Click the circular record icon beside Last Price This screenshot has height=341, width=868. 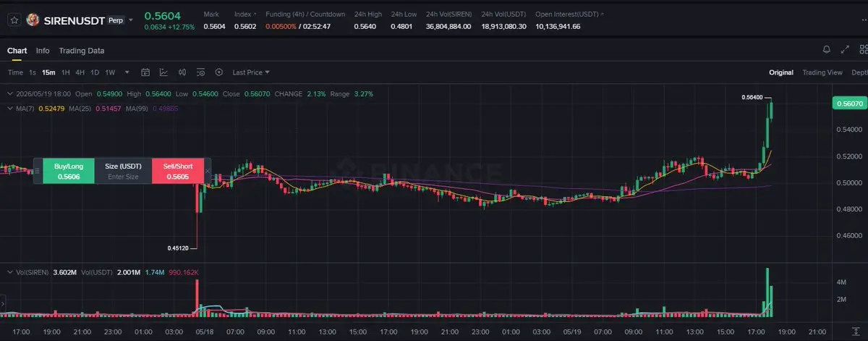click(219, 72)
